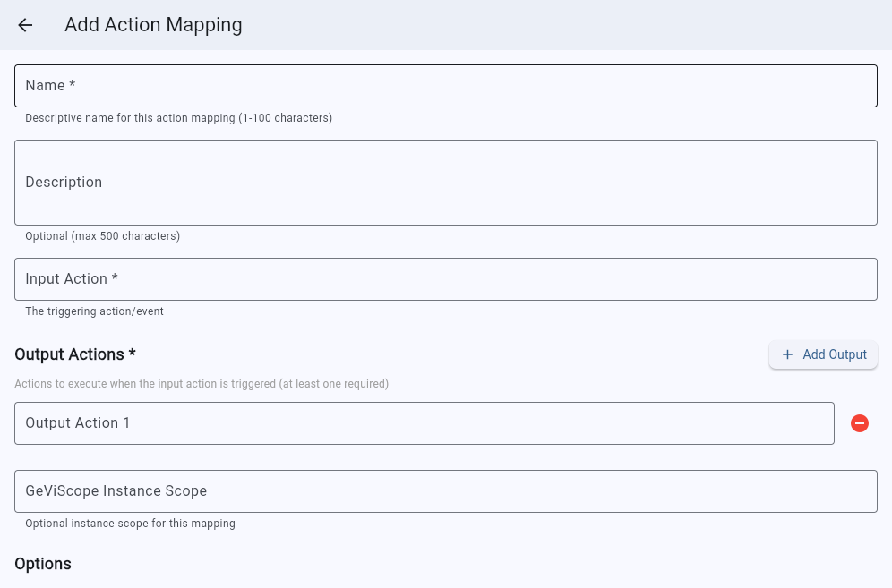Focus the Name input field

445,86
